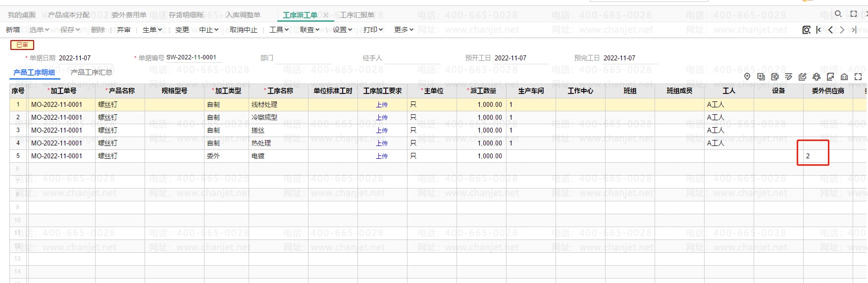Click the 变更 button
This screenshot has height=283, width=868.
coord(182,30)
